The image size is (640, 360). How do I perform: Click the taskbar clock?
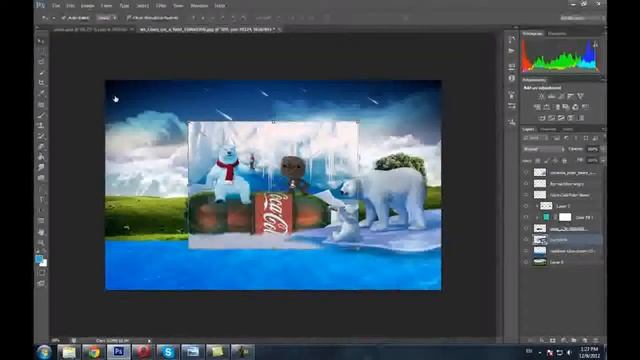589,352
